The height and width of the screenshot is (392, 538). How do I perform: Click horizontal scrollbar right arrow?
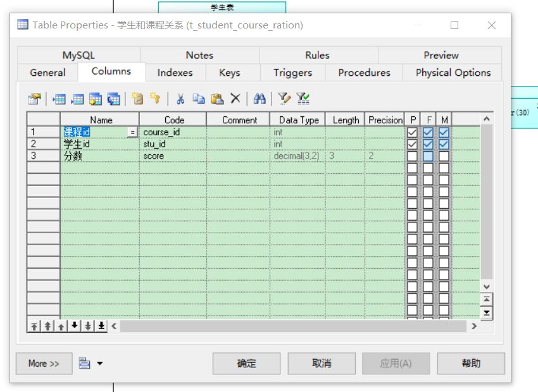pos(474,326)
